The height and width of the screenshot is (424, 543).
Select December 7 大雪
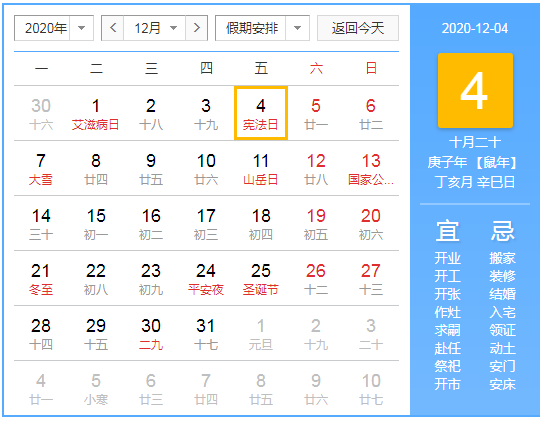pos(41,168)
